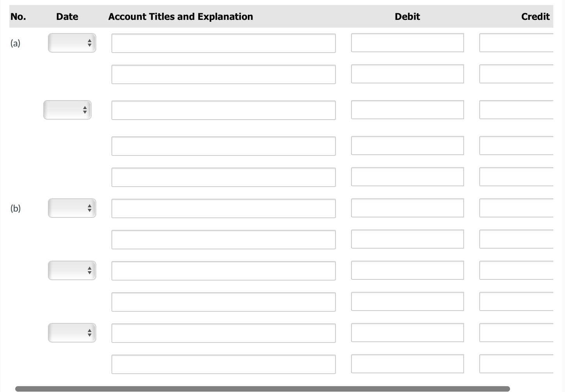Image resolution: width=565 pixels, height=392 pixels.
Task: Click the first credit amount field in entry (a)
Action: click(518, 43)
